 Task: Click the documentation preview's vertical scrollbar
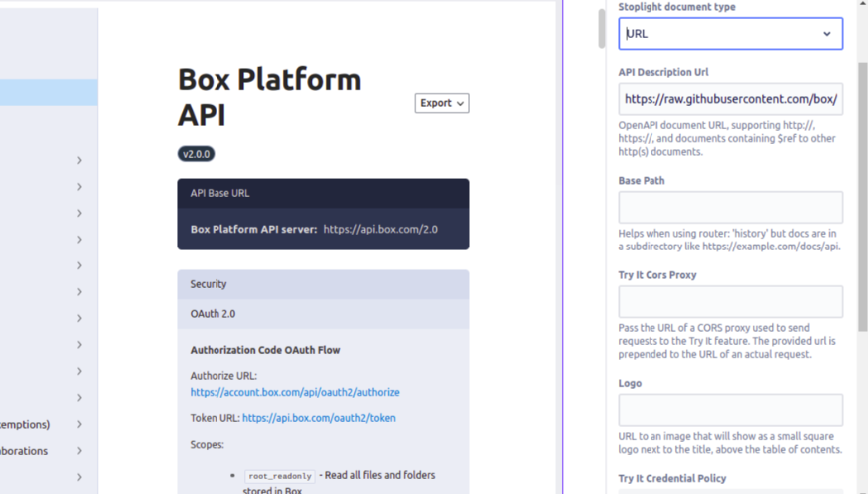tap(602, 28)
